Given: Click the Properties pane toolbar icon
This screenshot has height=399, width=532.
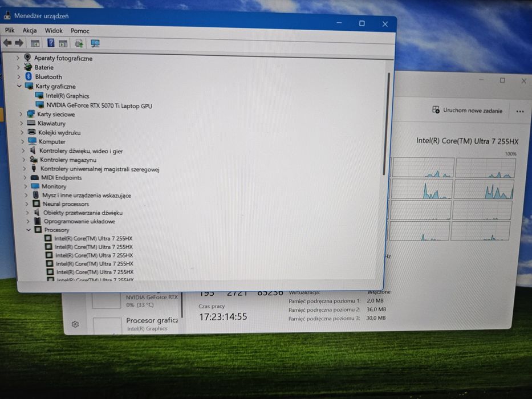Looking at the screenshot, I should (x=63, y=43).
